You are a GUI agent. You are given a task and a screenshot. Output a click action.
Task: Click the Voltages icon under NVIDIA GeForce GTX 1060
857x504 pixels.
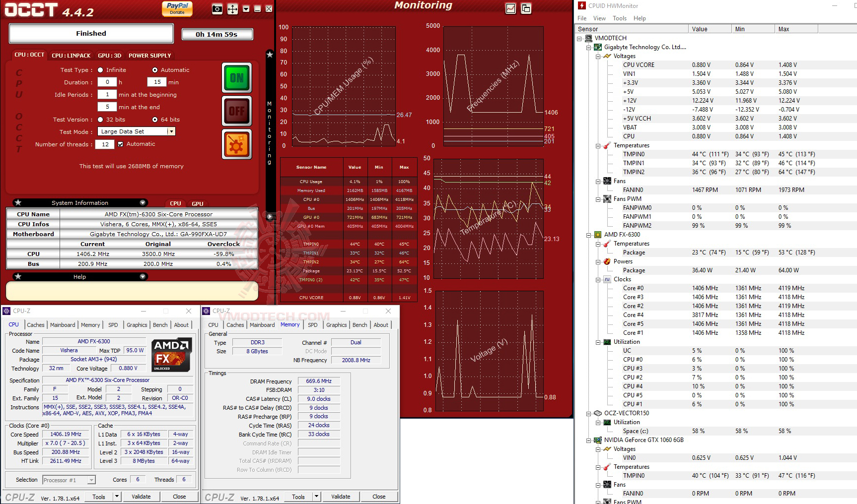pos(607,449)
